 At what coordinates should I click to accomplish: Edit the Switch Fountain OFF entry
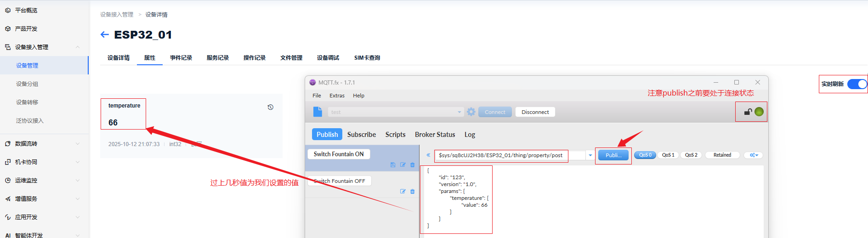pyautogui.click(x=403, y=191)
